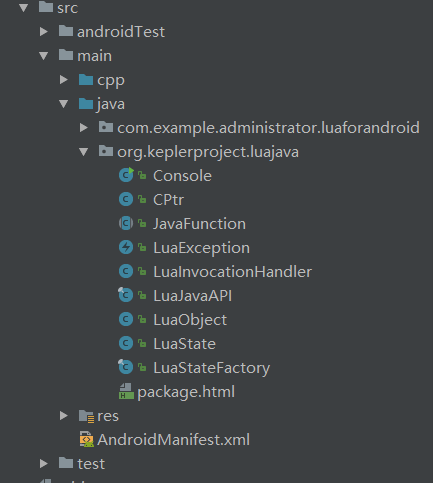Click the class icon for LuaState
This screenshot has height=483, width=433.
(x=126, y=343)
